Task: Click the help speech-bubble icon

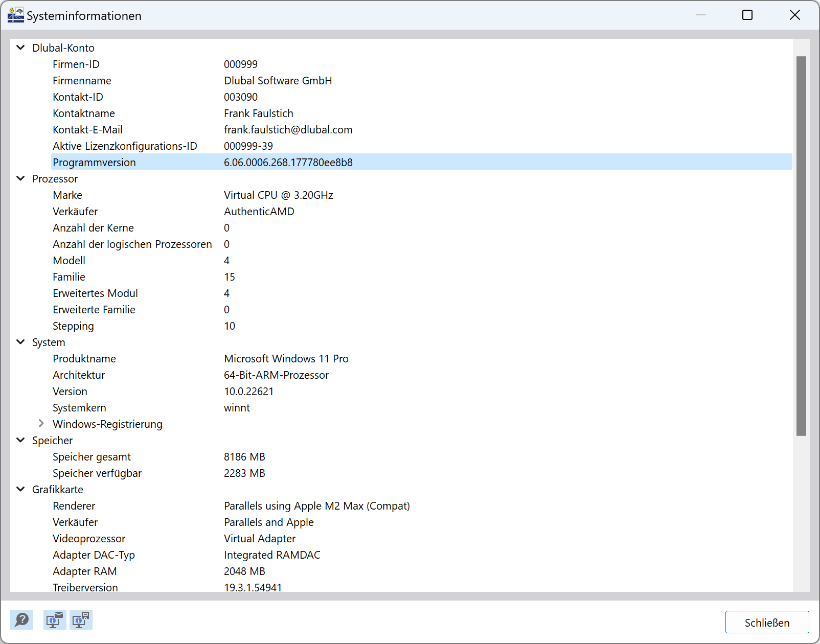Action: tap(21, 620)
